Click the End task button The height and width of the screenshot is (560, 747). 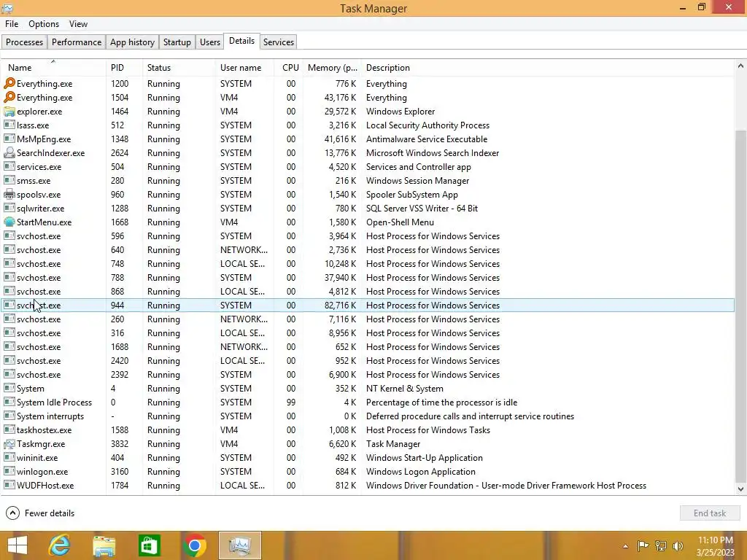point(709,513)
